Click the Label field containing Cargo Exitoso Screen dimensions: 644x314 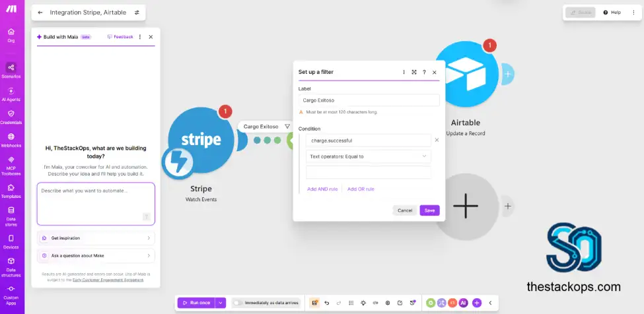tap(369, 100)
